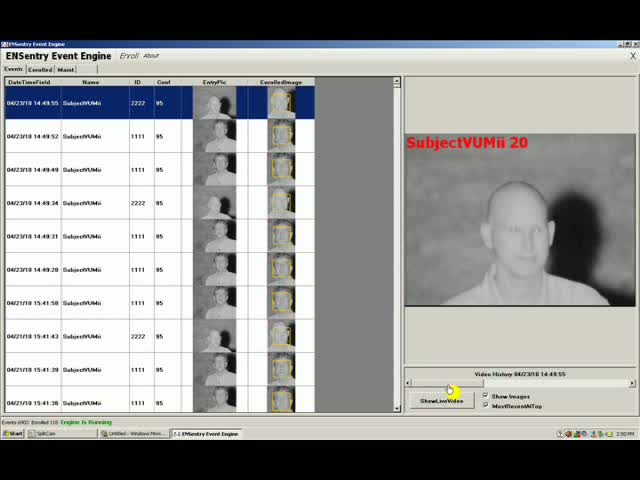640x480 pixels.
Task: Click the EnrolledImage thumbnail for 14:49:52 event
Action: pyautogui.click(x=281, y=136)
